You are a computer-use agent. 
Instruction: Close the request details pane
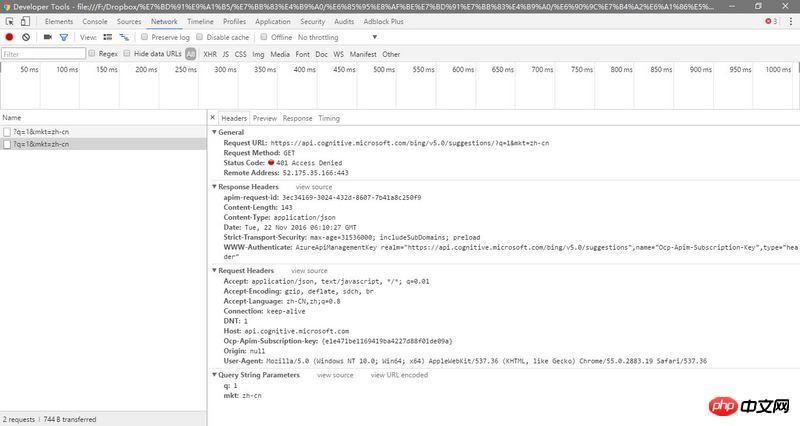pyautogui.click(x=213, y=118)
